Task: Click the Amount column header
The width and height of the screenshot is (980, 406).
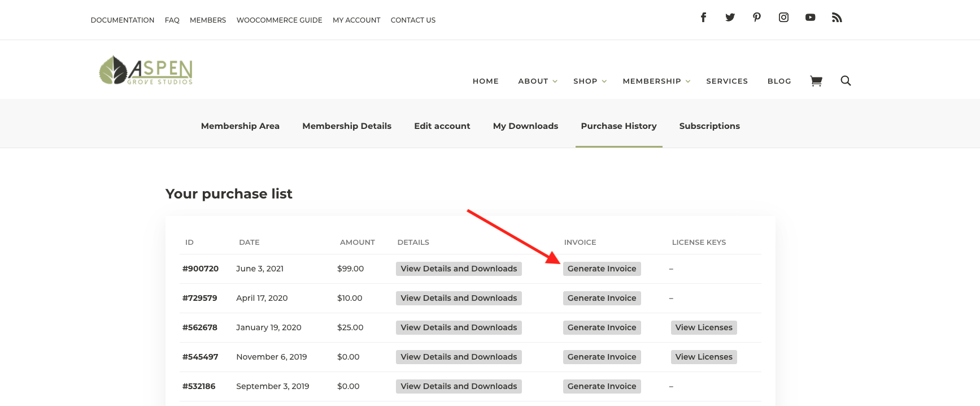Action: [x=358, y=242]
